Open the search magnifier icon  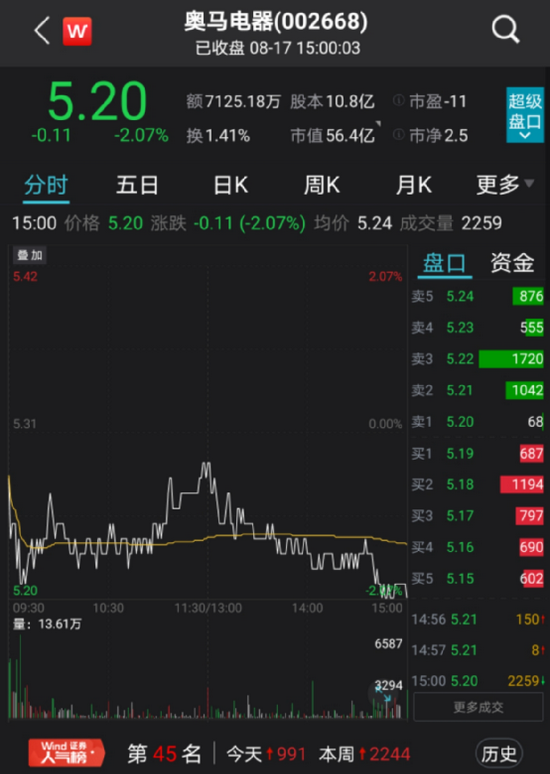506,29
